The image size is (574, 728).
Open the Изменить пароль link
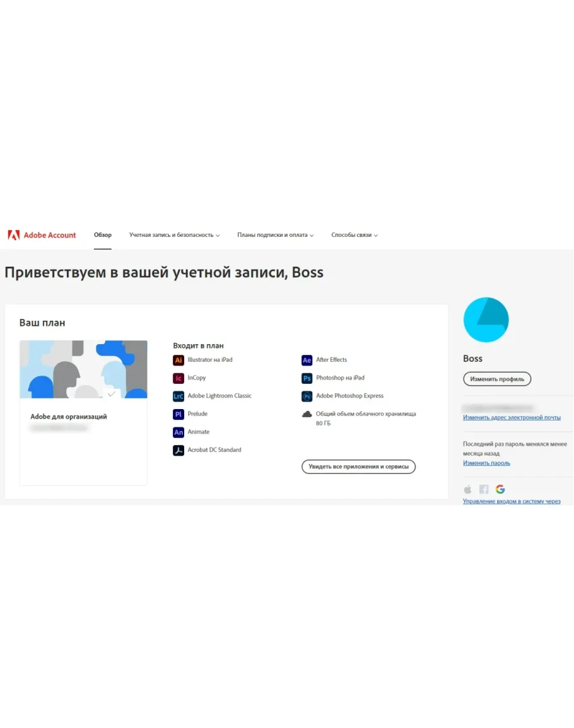pos(486,463)
